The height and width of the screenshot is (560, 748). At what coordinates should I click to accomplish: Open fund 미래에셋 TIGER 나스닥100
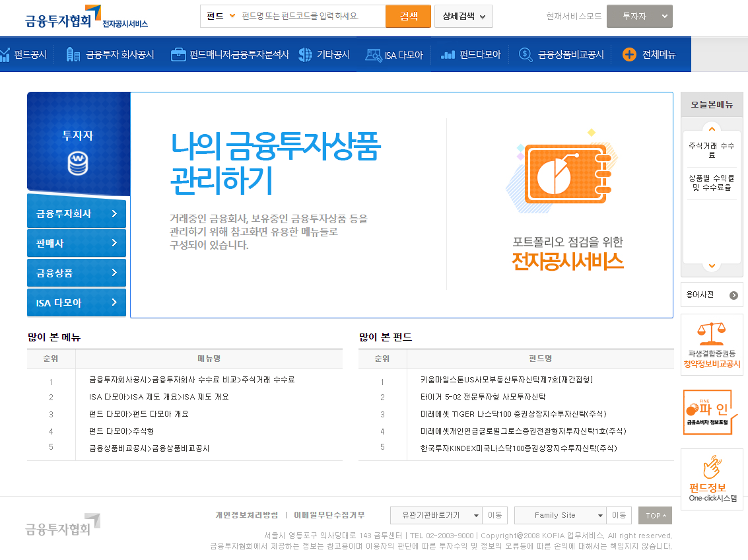(513, 414)
